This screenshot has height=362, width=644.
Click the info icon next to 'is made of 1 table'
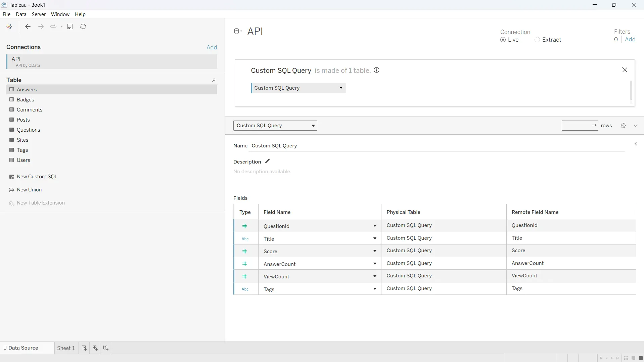coord(377,70)
